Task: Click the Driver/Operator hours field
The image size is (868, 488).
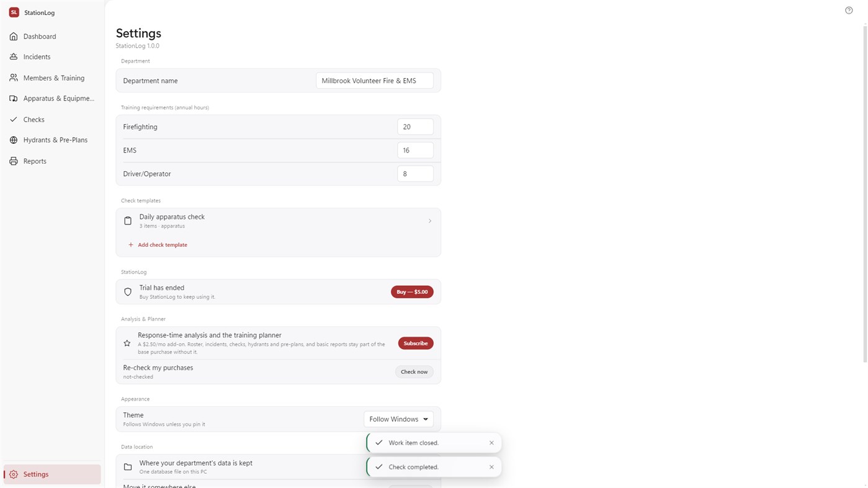Action: (415, 174)
